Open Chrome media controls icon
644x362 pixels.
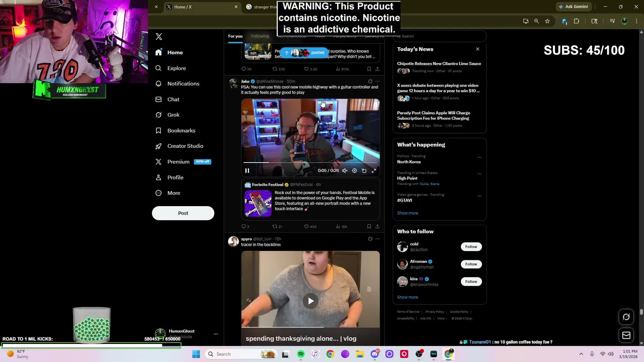[x=612, y=21]
